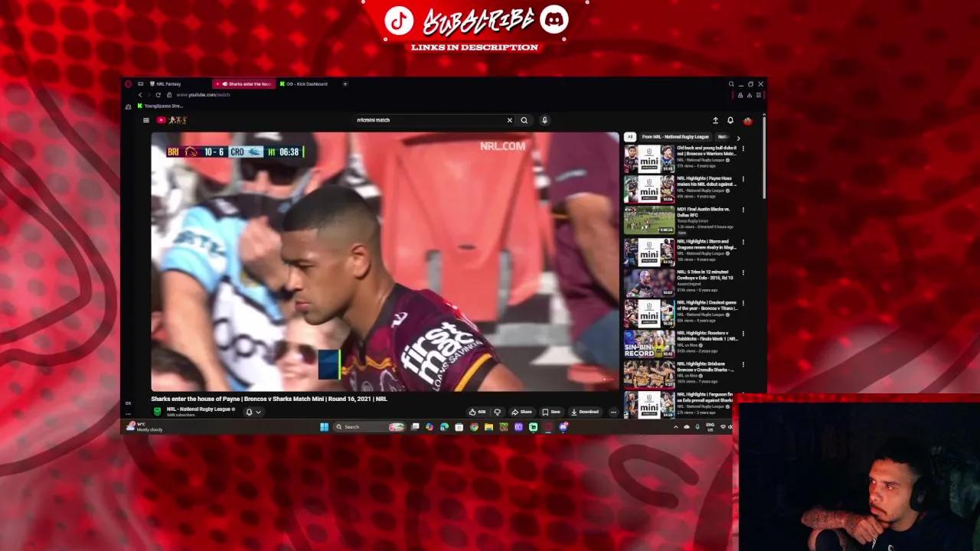
Task: Show hidden system tray icons
Action: [675, 427]
